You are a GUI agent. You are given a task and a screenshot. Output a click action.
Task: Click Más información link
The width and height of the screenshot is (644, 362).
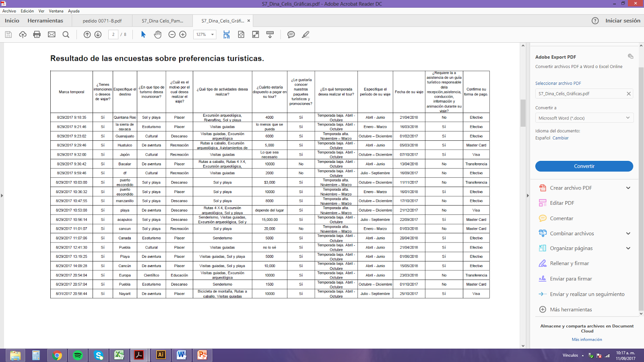coord(587,339)
